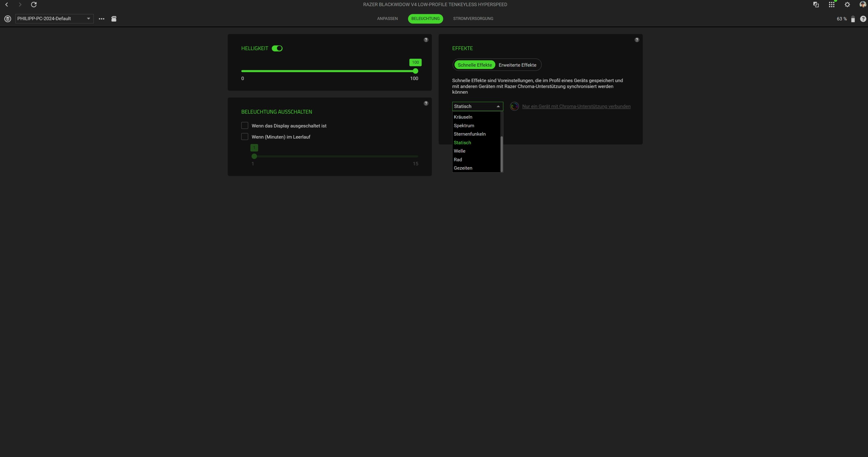Click help icon in Helligkeit panel
Image resolution: width=868 pixels, height=457 pixels.
[426, 40]
